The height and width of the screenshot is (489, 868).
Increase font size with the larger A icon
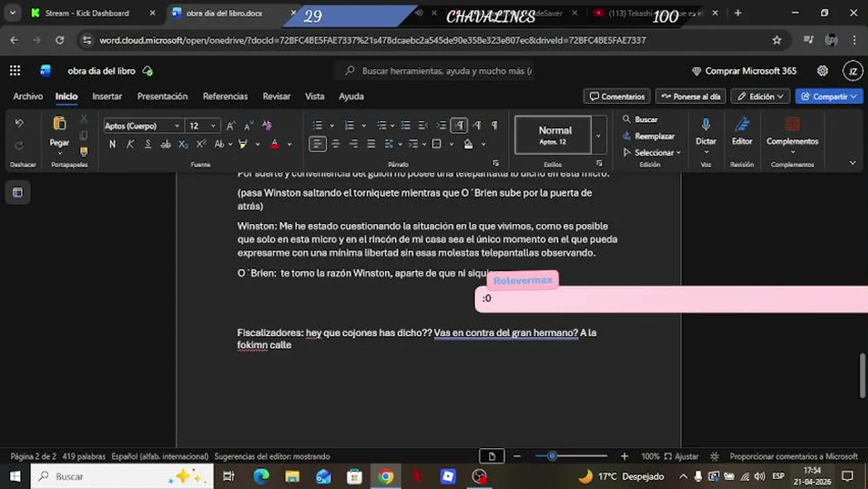point(231,126)
